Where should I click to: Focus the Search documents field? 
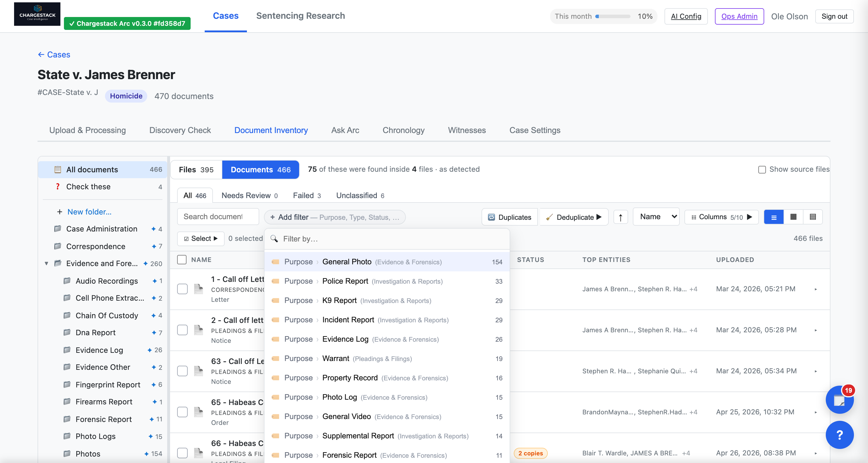point(218,217)
